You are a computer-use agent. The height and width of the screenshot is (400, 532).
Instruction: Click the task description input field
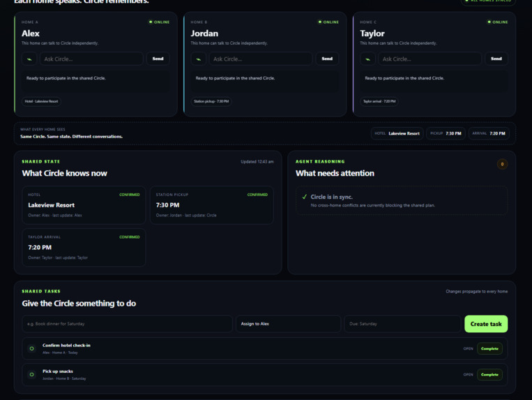tap(127, 324)
